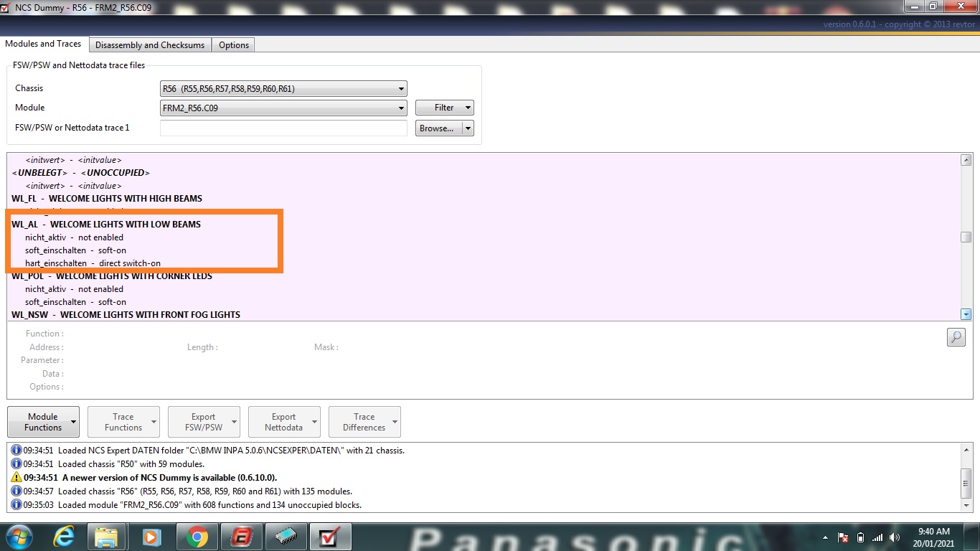This screenshot has width=980, height=551.
Task: Open Google Chrome from the taskbar
Action: 197,537
